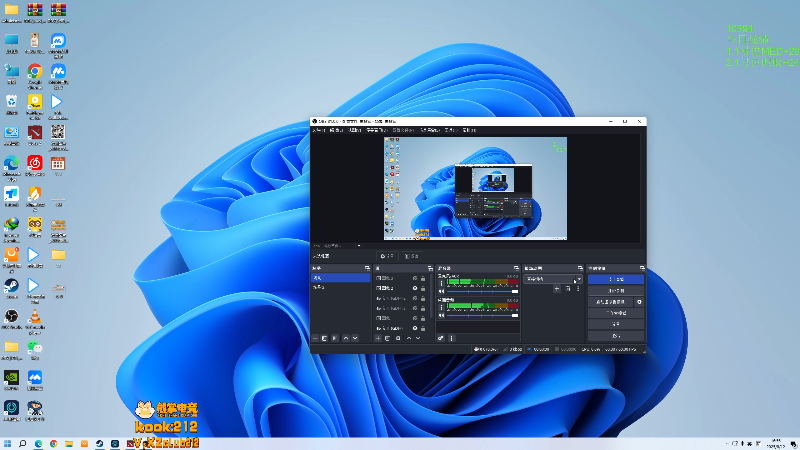Screen dimensions: 800x450
Task: Open the Docks menu in OBS
Action: point(377,130)
